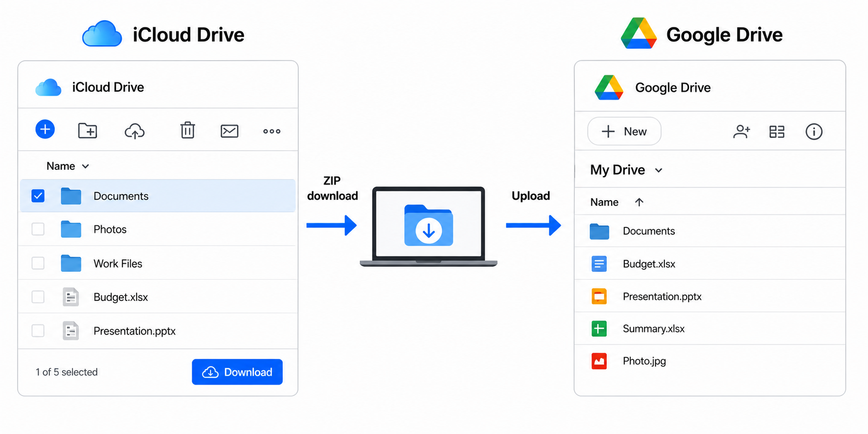Click the Download button
The height and width of the screenshot is (434, 868).
[237, 372]
